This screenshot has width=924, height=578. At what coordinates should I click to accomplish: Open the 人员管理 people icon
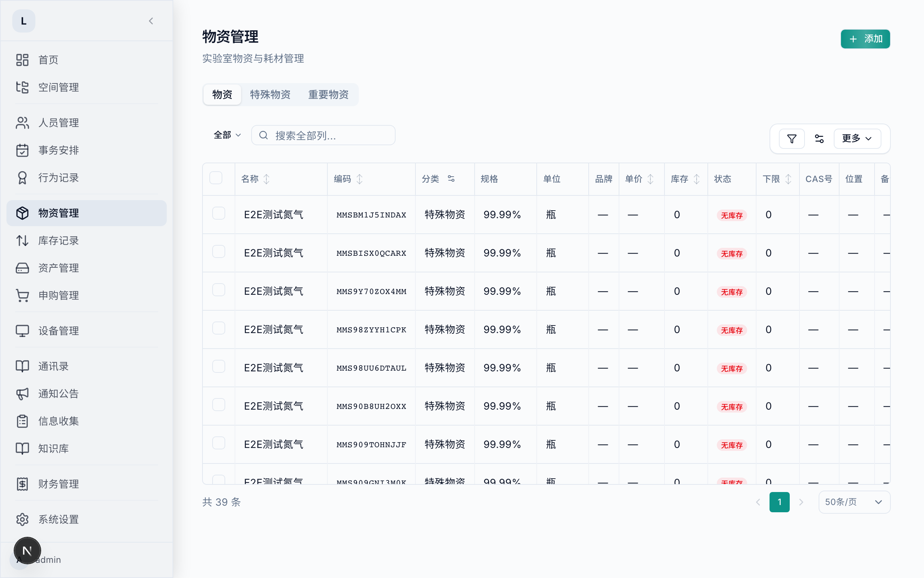[22, 123]
